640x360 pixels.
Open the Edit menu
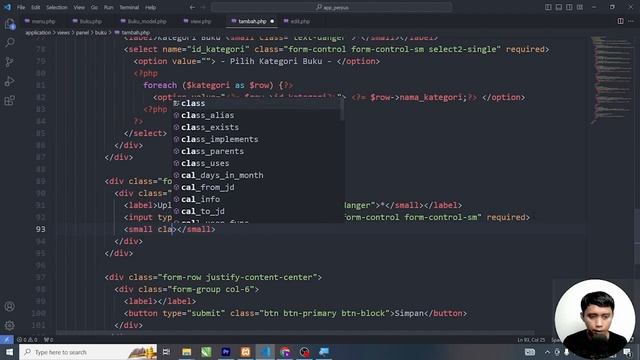[x=36, y=7]
